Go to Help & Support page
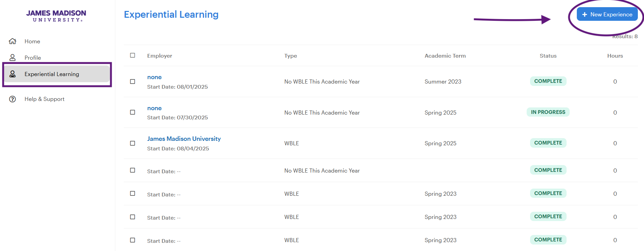Screen dimensions: 644x251 [x=44, y=99]
